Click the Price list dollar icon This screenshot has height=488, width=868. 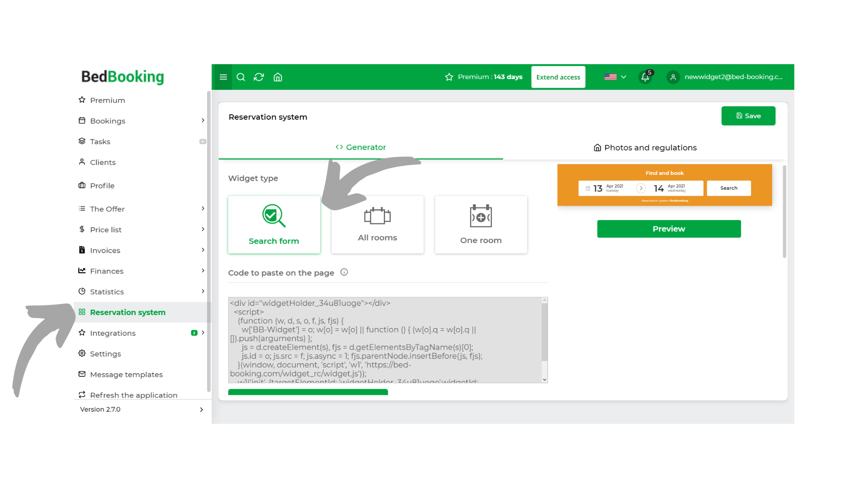[82, 230]
